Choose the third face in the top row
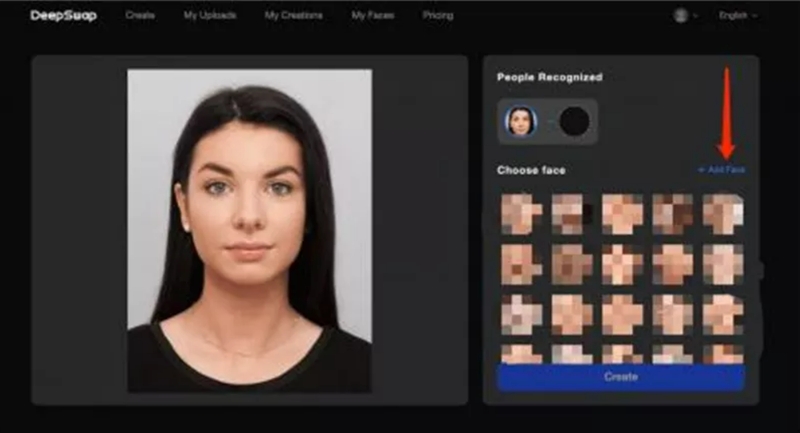The image size is (800, 433). 622,214
